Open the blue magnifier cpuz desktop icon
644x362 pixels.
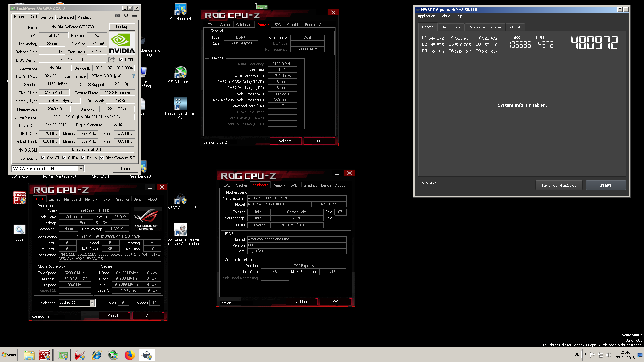[x=19, y=232]
